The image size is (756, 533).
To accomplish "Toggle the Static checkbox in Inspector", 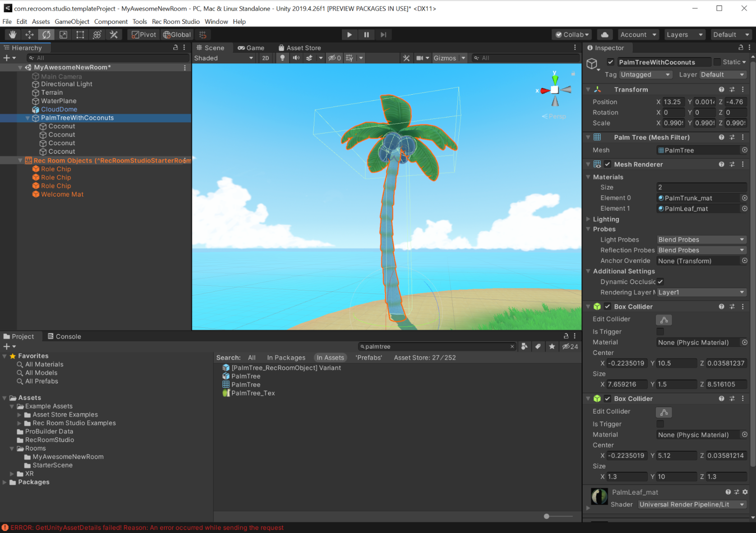I will point(717,62).
